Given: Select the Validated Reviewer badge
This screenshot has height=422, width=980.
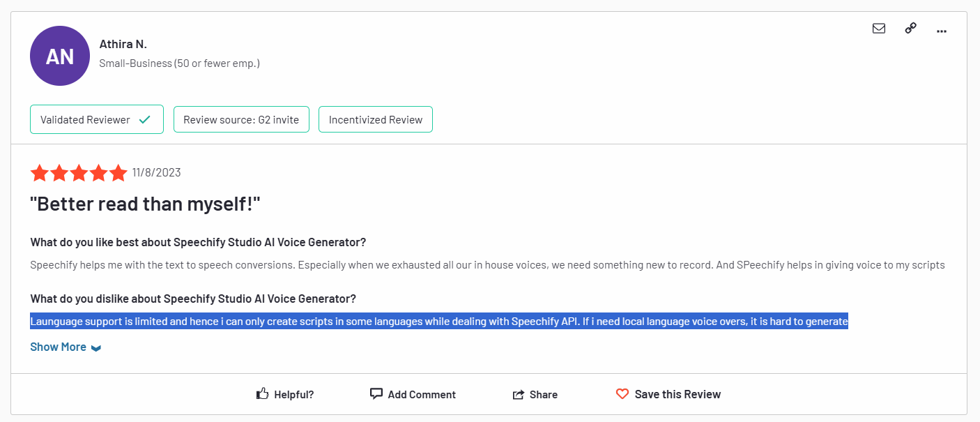Looking at the screenshot, I should click(86, 120).
